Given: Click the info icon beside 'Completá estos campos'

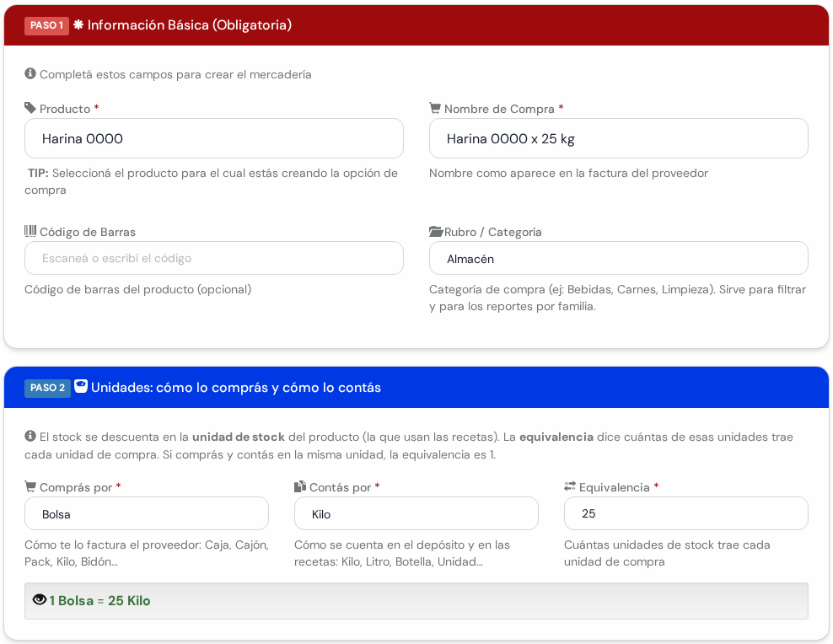Looking at the screenshot, I should click(x=30, y=73).
